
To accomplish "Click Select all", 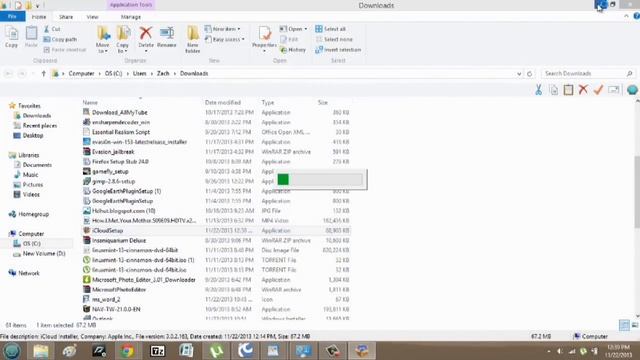I will point(331,29).
